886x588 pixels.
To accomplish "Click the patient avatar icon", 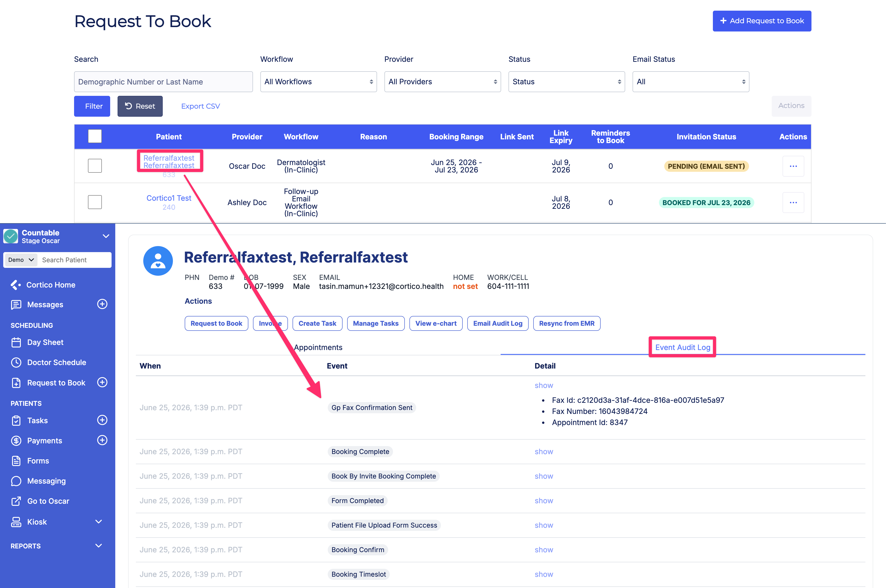I will pos(158,261).
